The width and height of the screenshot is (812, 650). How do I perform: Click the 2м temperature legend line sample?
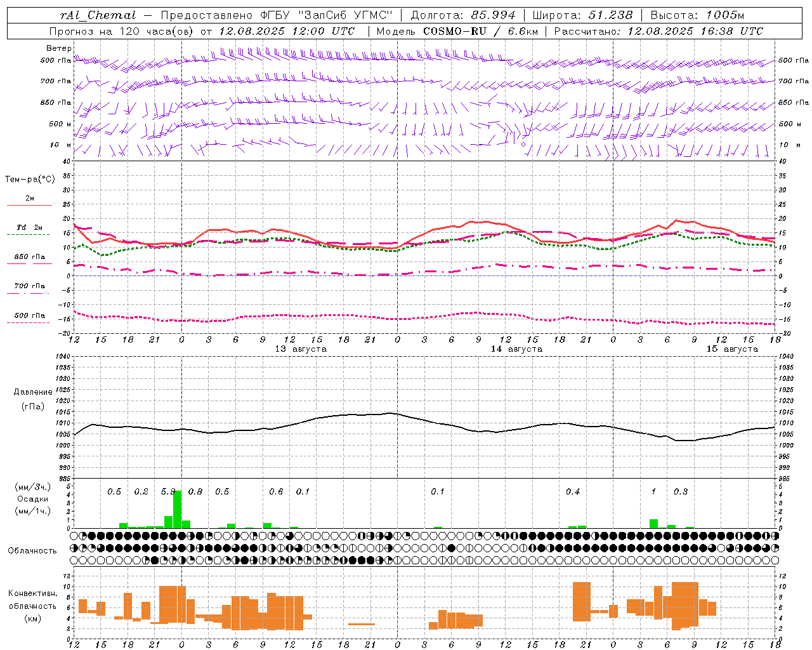coord(29,205)
